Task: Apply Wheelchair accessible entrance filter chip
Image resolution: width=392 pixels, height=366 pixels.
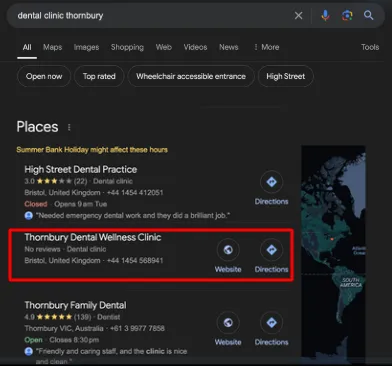Action: (191, 76)
